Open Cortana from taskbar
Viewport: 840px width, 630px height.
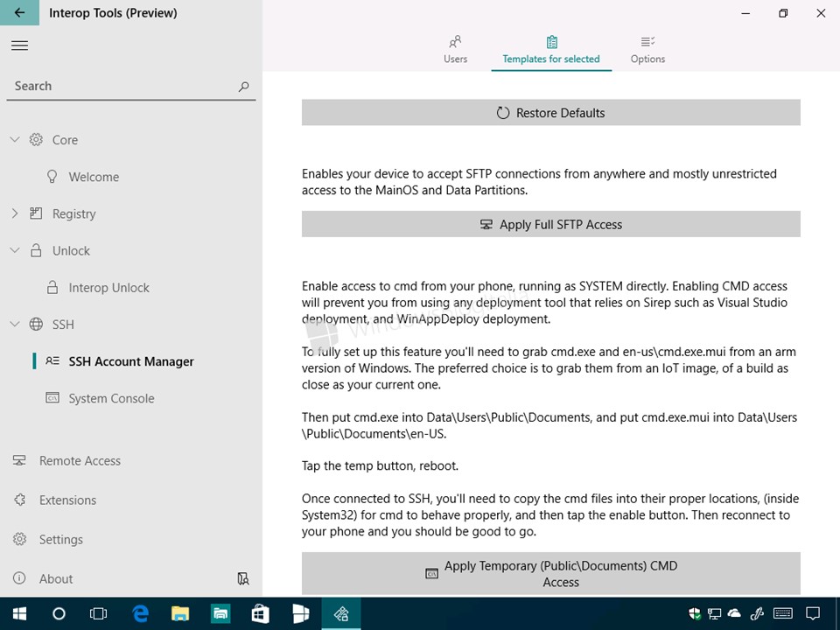(x=59, y=613)
